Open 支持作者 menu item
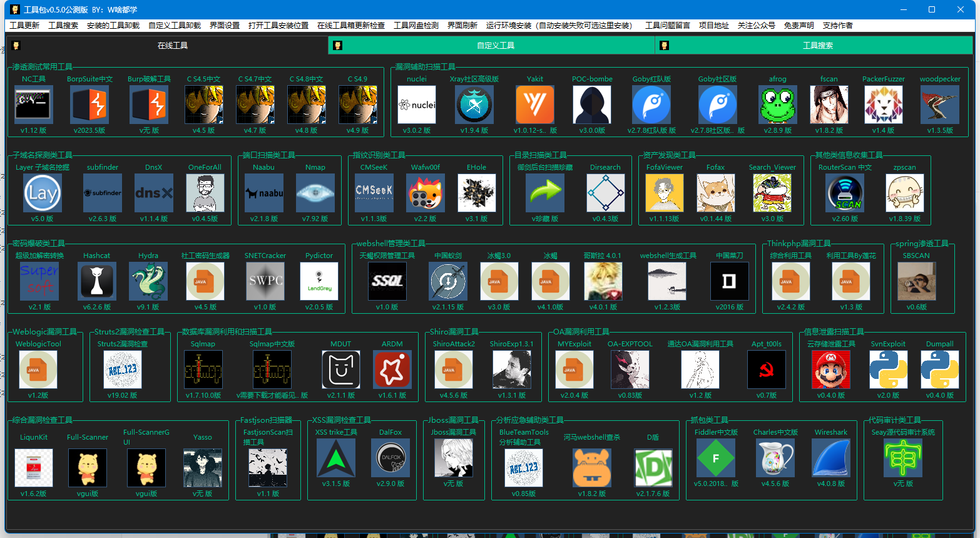Viewport: 980px width, 538px height. pos(838,26)
